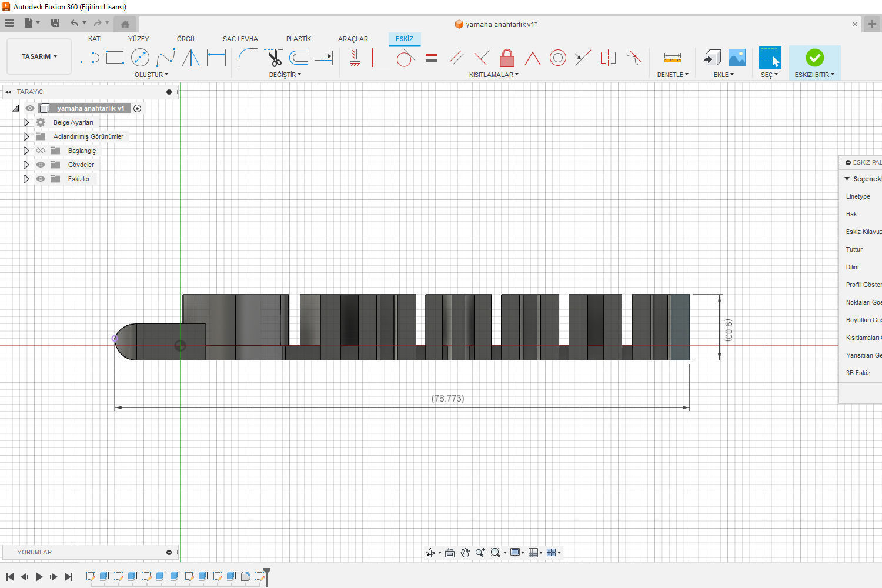Open the KISITLAMALAR dropdown menu
Screen dimensions: 882x588
[494, 75]
